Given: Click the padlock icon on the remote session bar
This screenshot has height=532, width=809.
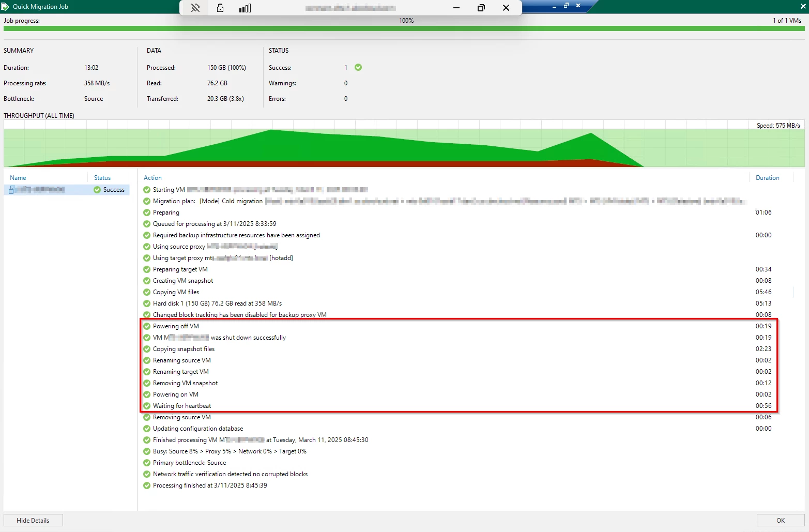Looking at the screenshot, I should point(220,8).
